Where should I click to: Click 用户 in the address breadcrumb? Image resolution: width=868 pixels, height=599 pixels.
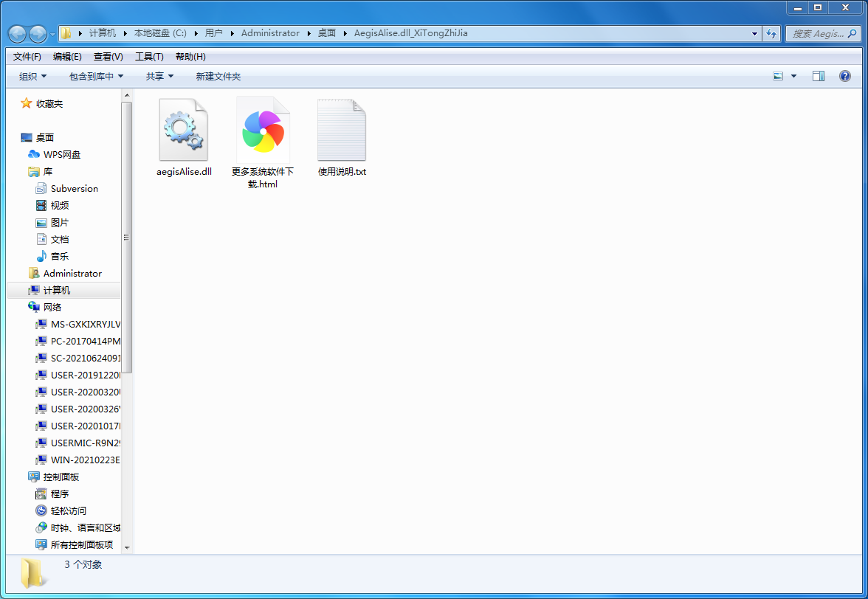click(x=214, y=33)
